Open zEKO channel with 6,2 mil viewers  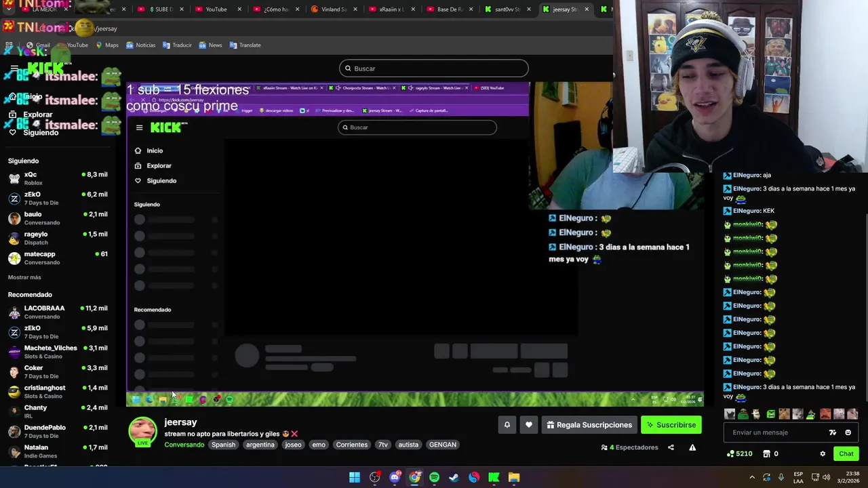coord(58,198)
